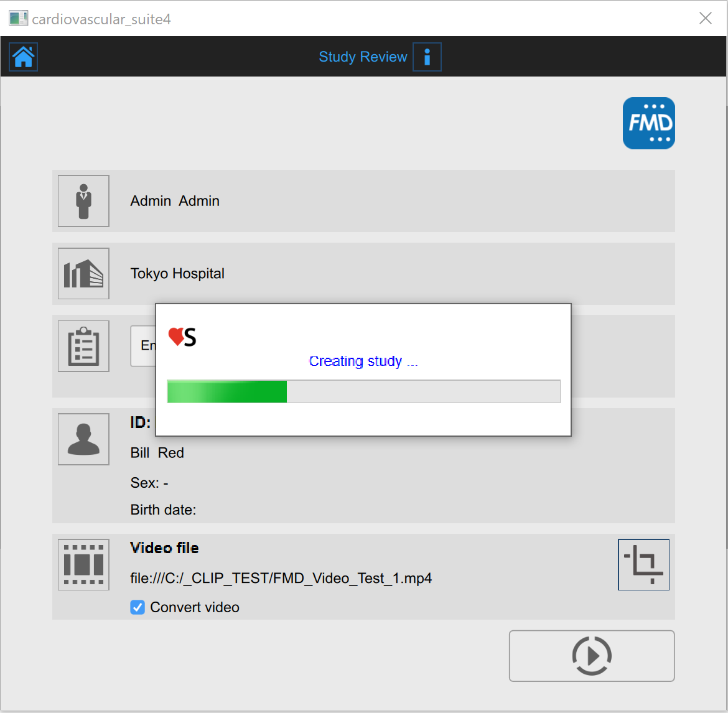The width and height of the screenshot is (728, 713).
Task: Open the info button beside Study Review
Action: 427,57
